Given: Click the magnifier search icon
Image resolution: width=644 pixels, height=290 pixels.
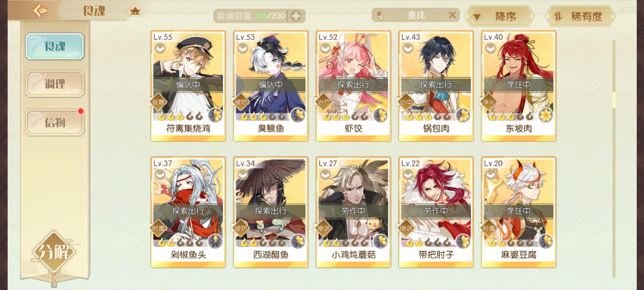Looking at the screenshot, I should (x=379, y=15).
